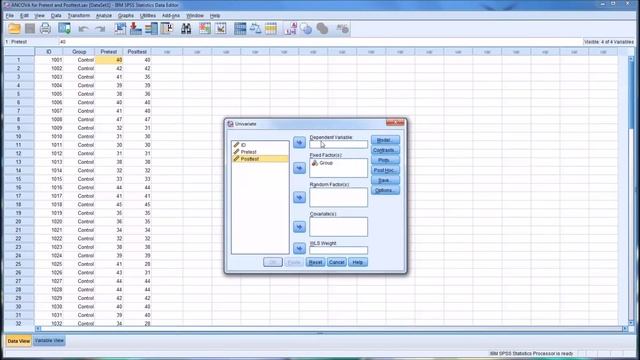
Task: Click the Group column header
Action: pos(79,52)
